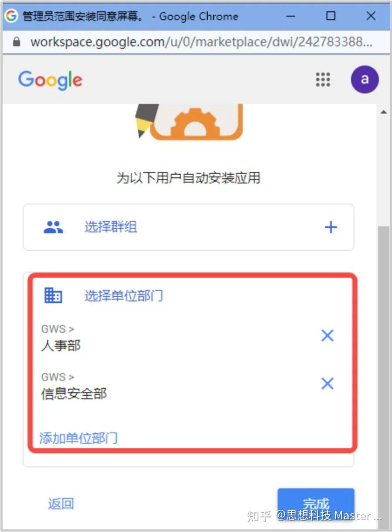This screenshot has height=532, width=392.
Task: Remove 人事部 with its X icon
Action: pyautogui.click(x=327, y=335)
